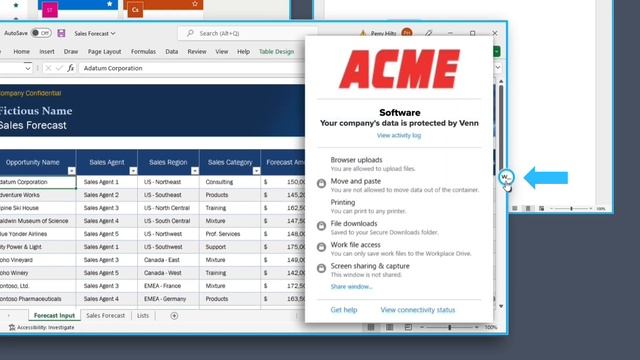640x360 pixels.
Task: Click the Excel 100% zoom level
Action: coord(491,327)
